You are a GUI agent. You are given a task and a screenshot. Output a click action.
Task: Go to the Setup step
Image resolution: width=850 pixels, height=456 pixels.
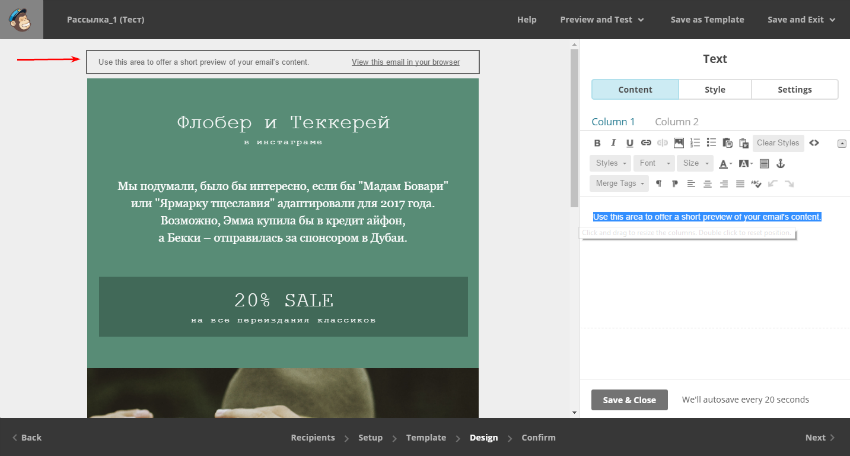coord(370,438)
